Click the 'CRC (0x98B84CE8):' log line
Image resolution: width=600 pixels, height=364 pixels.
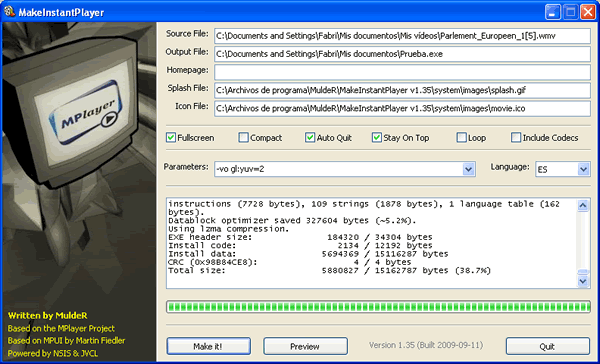pyautogui.click(x=290, y=263)
